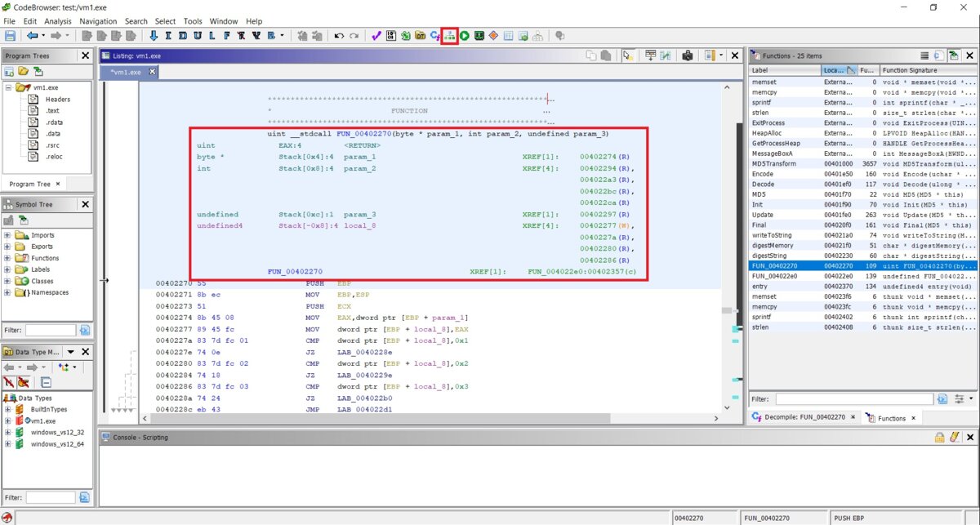
Task: Select the .rdata section in Program Tree
Action: (x=53, y=122)
